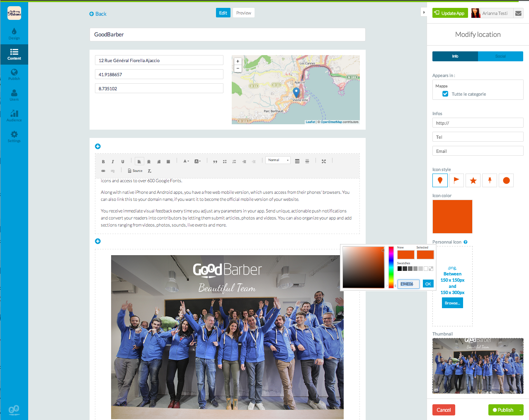The width and height of the screenshot is (529, 420).
Task: Switch to the Preview tab
Action: 244,13
